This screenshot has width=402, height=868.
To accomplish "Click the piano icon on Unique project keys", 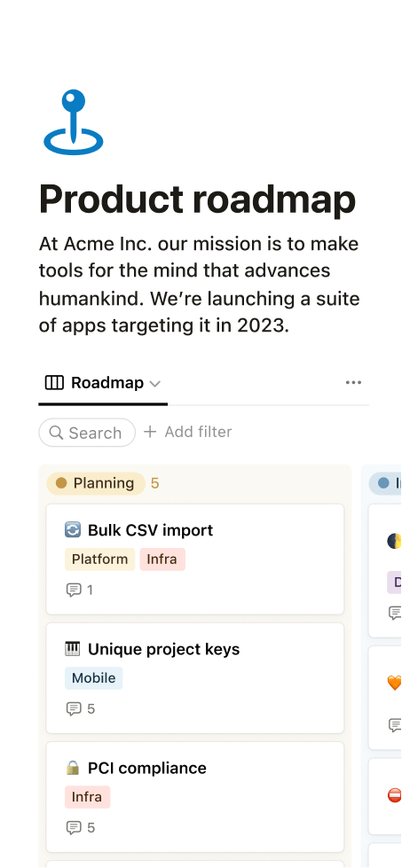I will (x=73, y=649).
